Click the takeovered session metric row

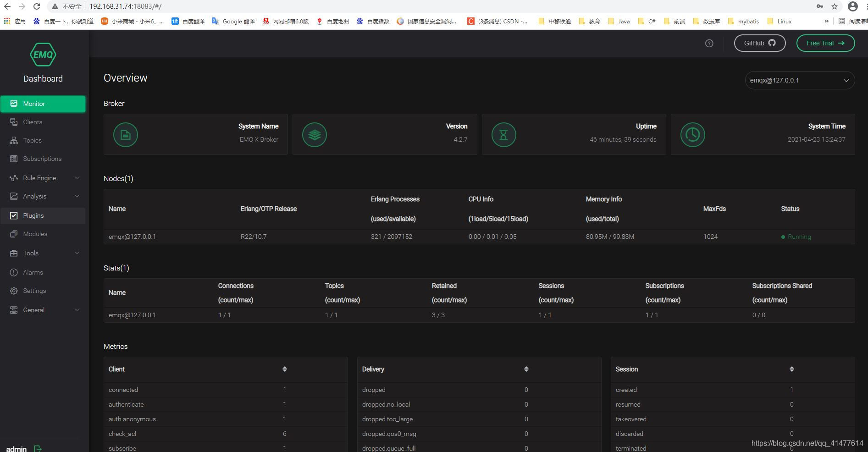733,419
